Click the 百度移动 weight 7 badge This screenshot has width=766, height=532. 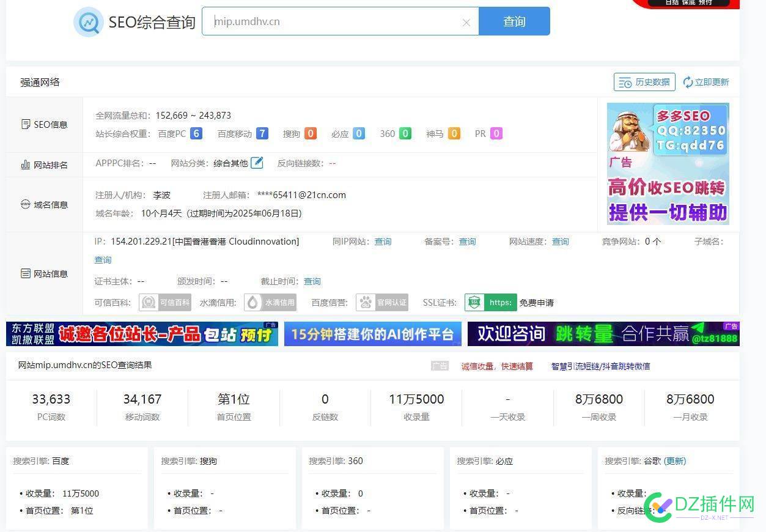pos(262,133)
